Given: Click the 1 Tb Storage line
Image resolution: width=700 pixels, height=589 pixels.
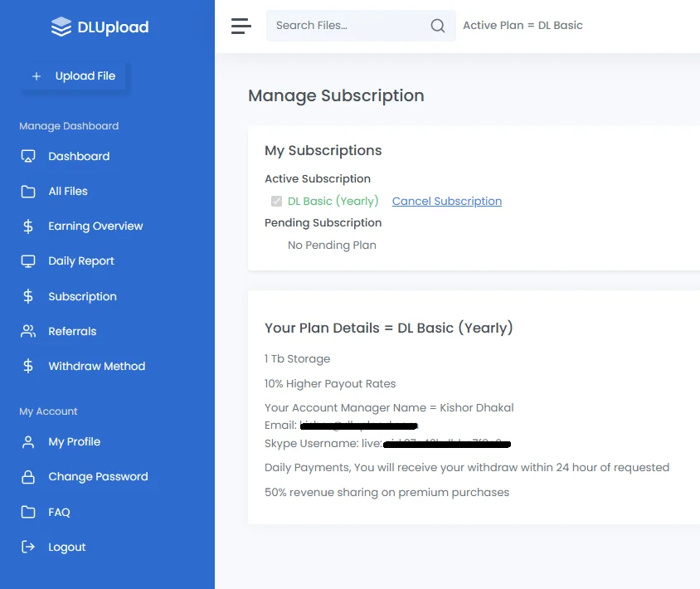Looking at the screenshot, I should [x=297, y=358].
